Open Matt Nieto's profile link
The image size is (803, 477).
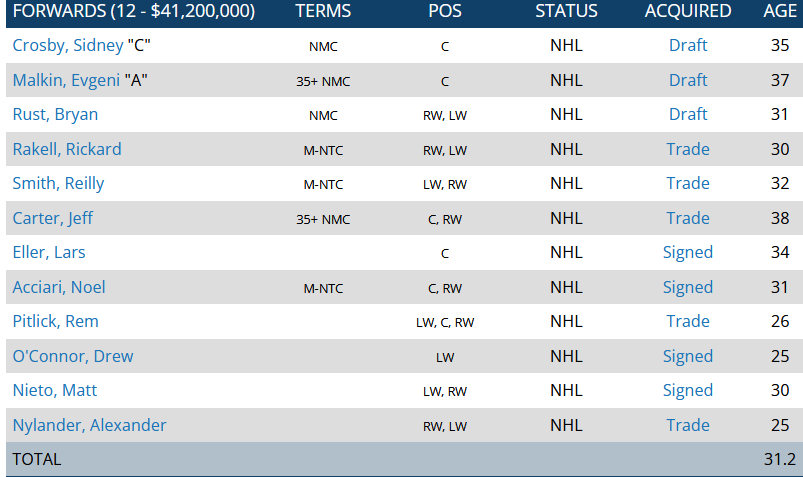click(x=55, y=391)
